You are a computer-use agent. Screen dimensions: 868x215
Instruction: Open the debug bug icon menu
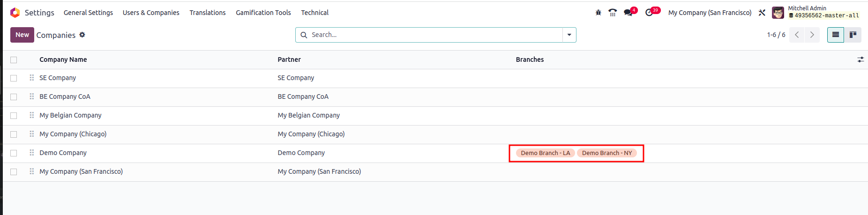(598, 13)
